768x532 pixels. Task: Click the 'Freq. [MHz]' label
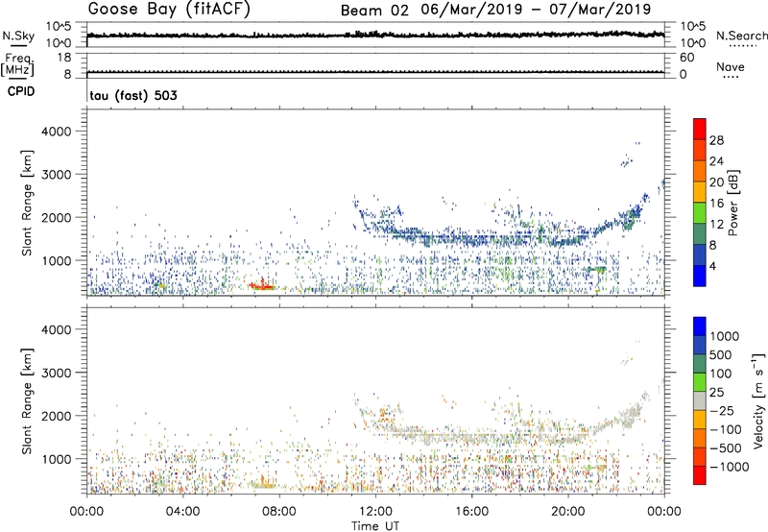[17, 64]
